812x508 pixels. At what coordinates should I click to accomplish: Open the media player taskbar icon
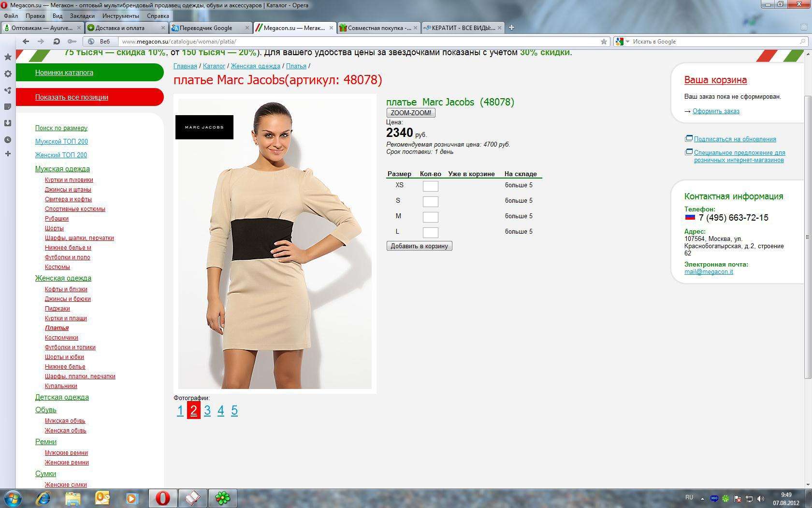pos(132,498)
